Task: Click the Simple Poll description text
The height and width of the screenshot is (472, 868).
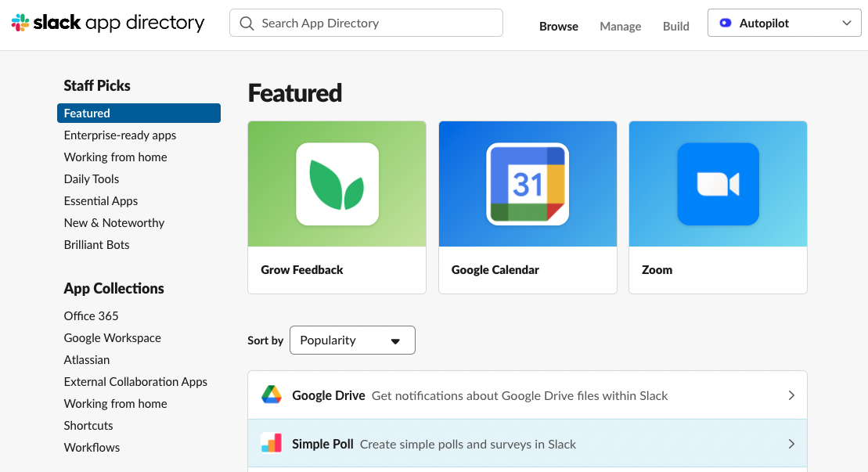Action: [468, 445]
